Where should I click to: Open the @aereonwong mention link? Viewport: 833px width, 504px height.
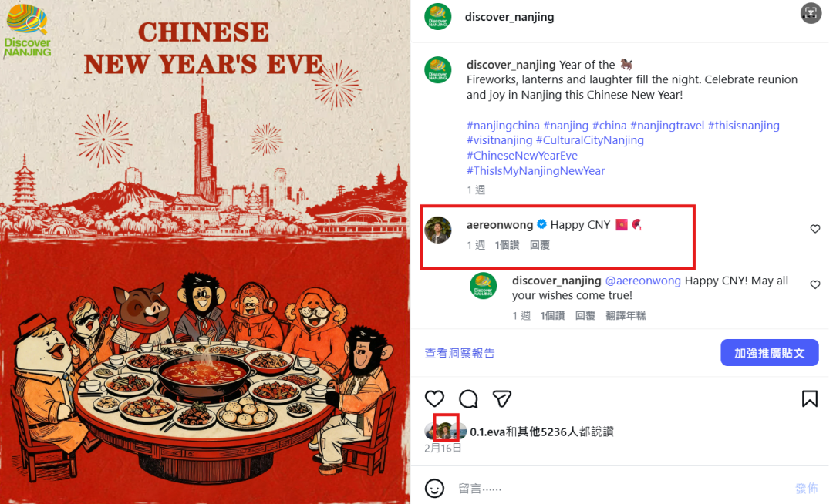coord(642,281)
